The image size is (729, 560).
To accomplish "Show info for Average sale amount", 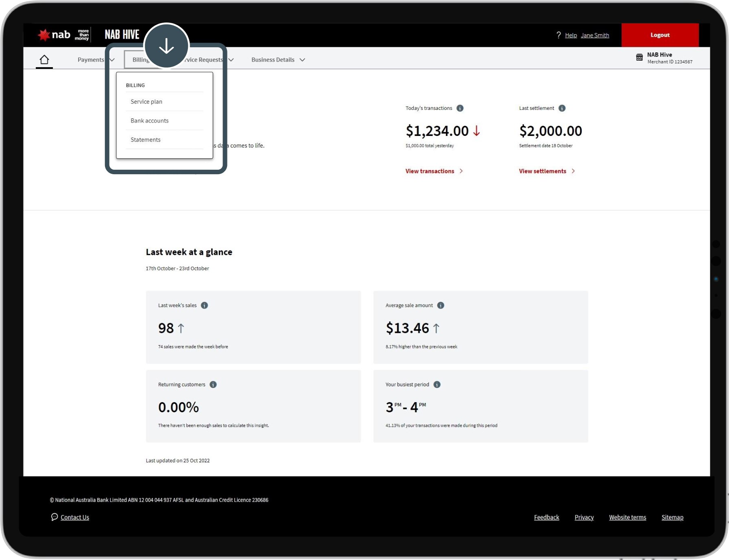I will pos(441,306).
